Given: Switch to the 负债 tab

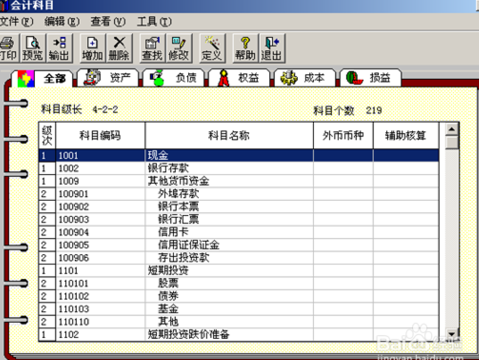Looking at the screenshot, I should click(174, 78).
